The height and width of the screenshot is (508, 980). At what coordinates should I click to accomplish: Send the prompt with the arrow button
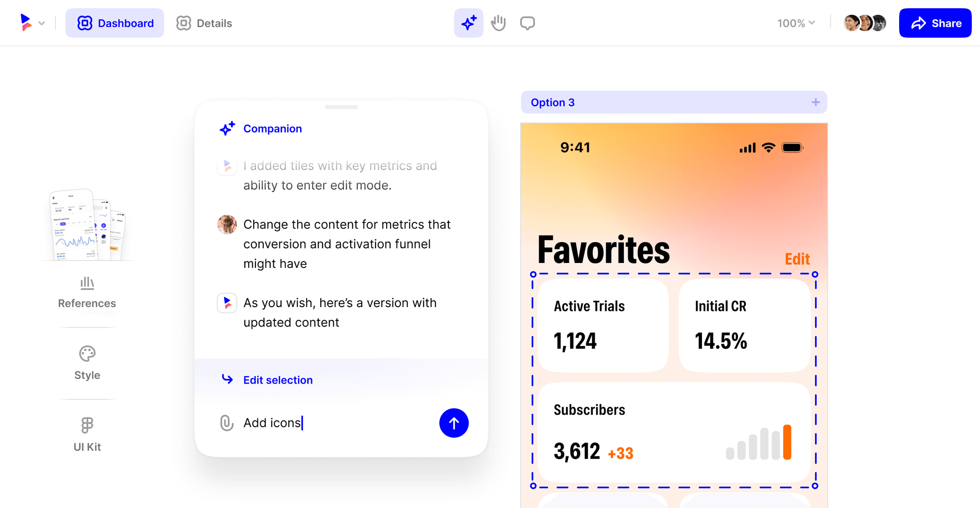point(453,423)
